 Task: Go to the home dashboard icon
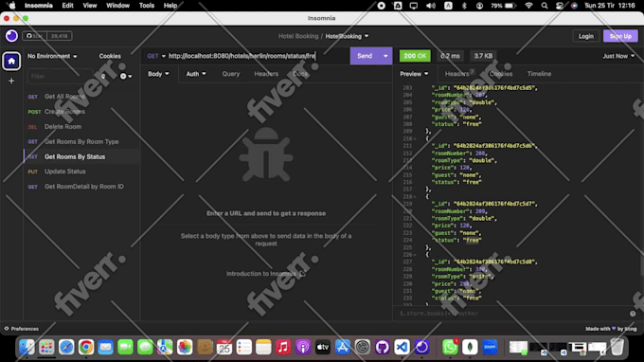(x=11, y=62)
